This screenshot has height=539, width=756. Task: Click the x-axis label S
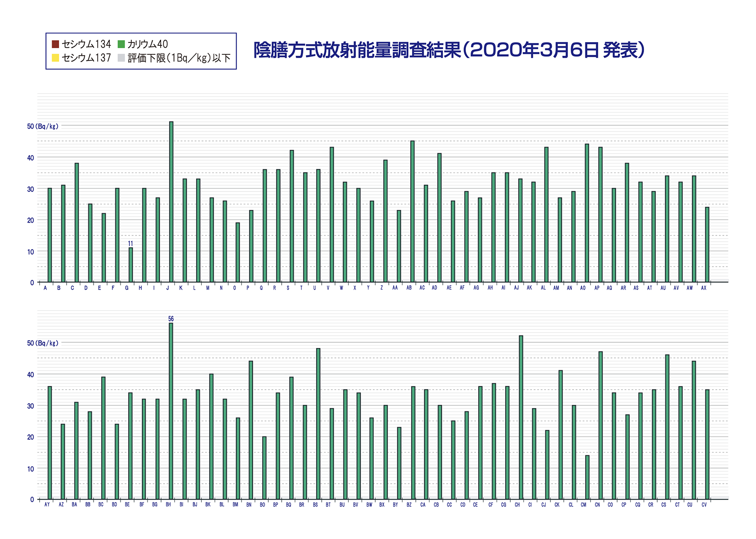click(x=288, y=288)
